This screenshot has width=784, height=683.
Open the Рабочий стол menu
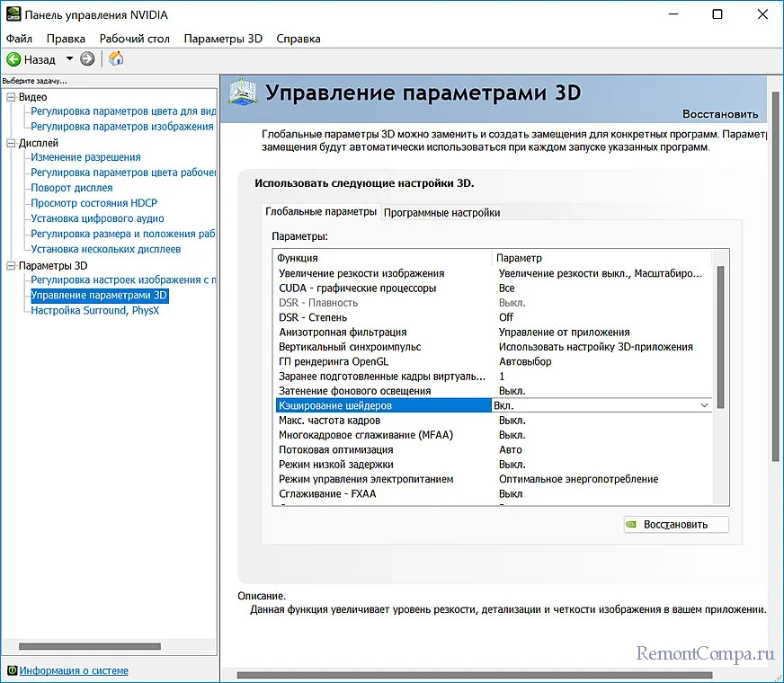pos(135,39)
